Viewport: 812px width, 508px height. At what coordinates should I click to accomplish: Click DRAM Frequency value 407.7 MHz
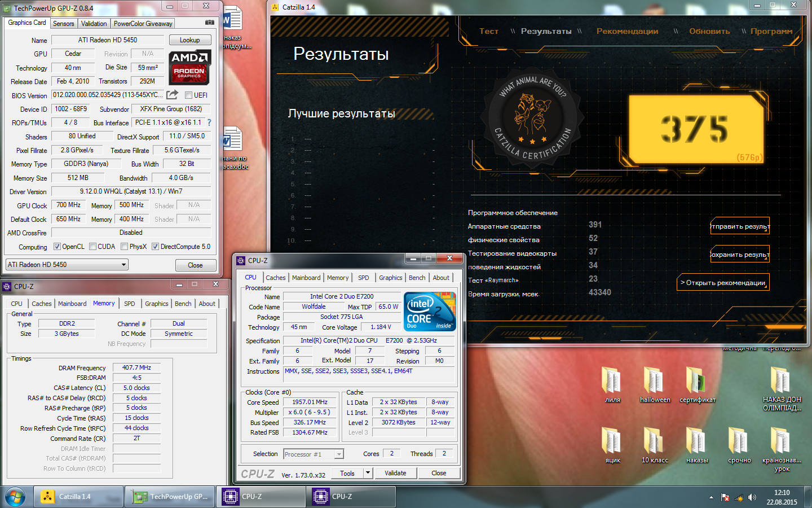click(137, 367)
